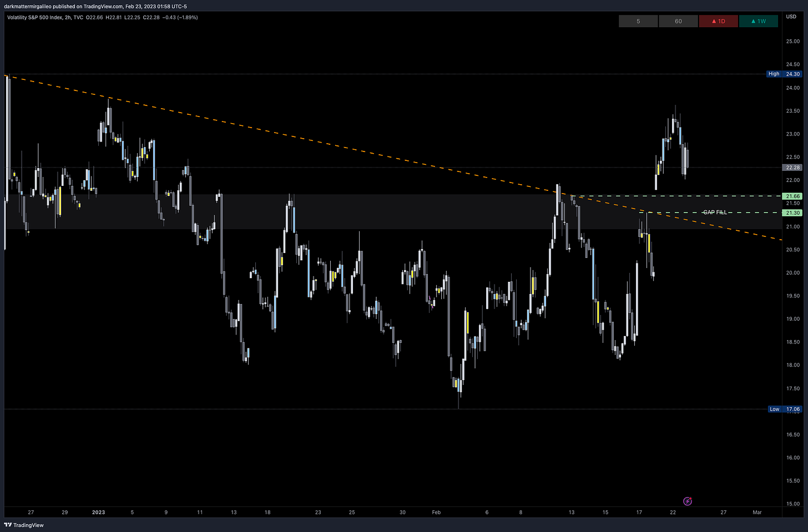Click 19.50 on the price axis
808x532 pixels.
click(792, 296)
